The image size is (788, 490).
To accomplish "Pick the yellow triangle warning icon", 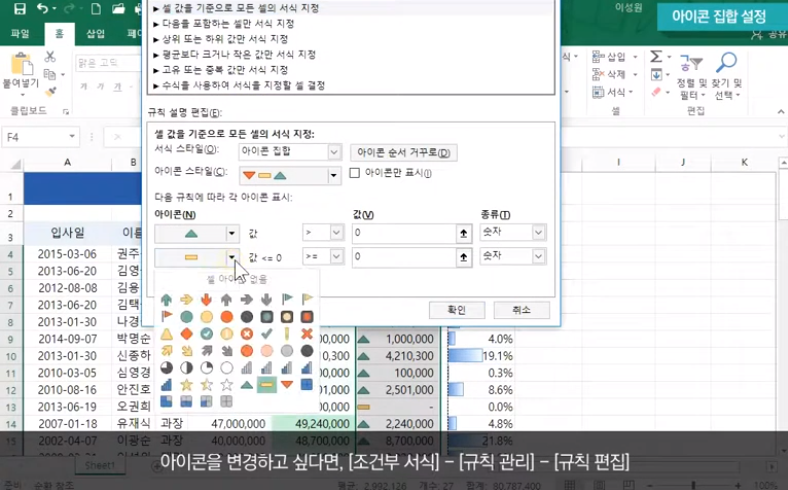I will 166,334.
